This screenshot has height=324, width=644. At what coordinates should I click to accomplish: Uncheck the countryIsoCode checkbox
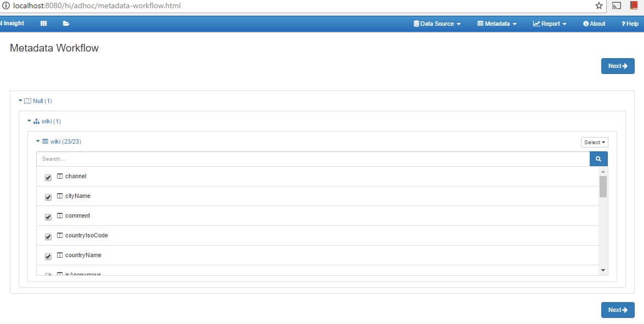[48, 236]
